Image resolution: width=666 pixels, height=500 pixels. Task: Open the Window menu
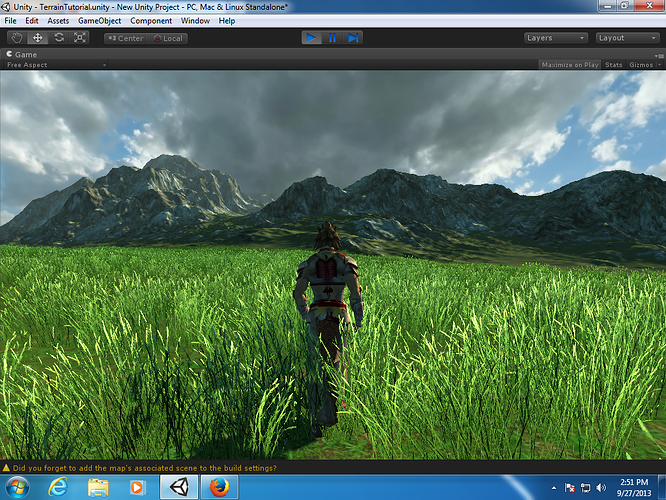pos(195,20)
